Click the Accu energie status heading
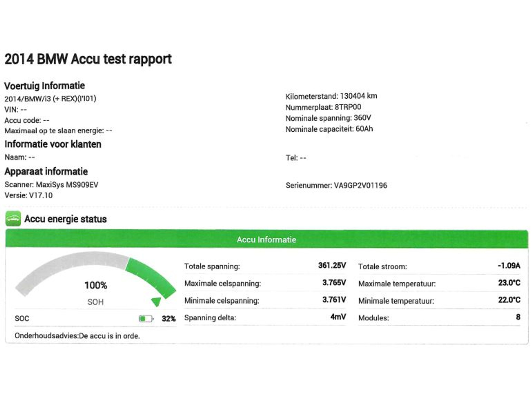532x399 pixels. tap(65, 219)
